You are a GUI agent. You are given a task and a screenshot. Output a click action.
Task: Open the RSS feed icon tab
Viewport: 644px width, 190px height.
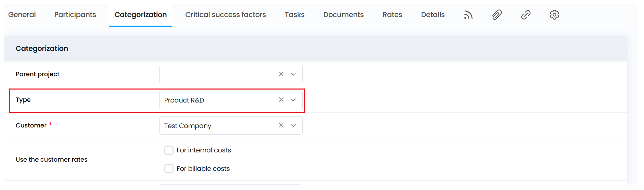click(x=468, y=15)
